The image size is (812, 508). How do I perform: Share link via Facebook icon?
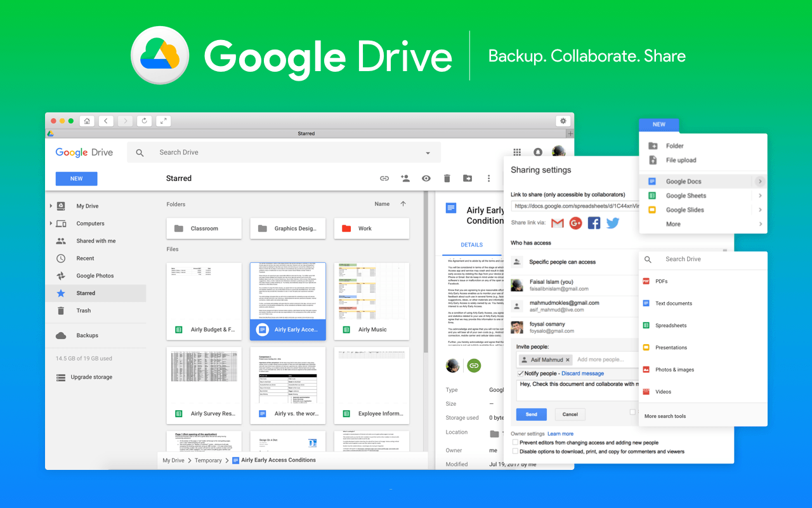594,223
